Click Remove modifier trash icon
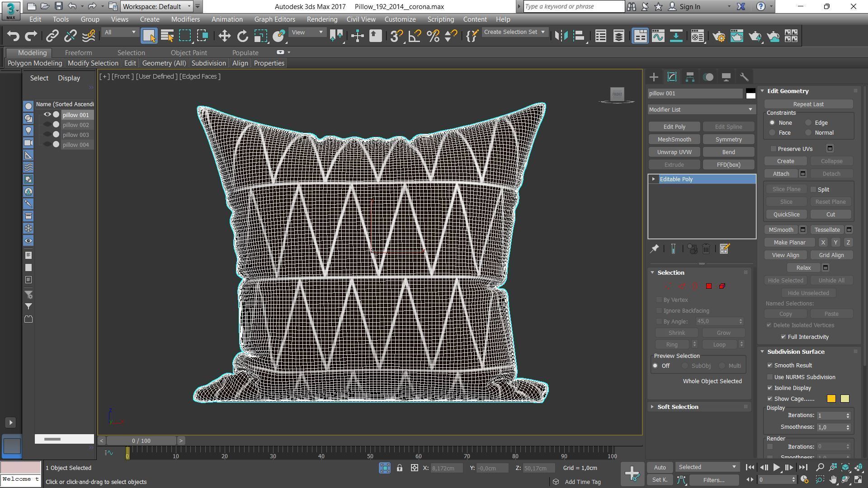The height and width of the screenshot is (488, 868). [706, 249]
